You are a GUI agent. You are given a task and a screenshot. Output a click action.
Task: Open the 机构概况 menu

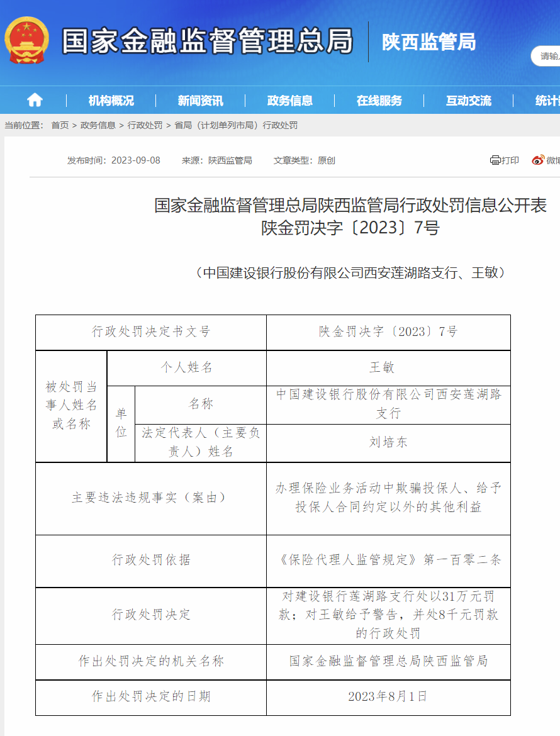tap(111, 101)
